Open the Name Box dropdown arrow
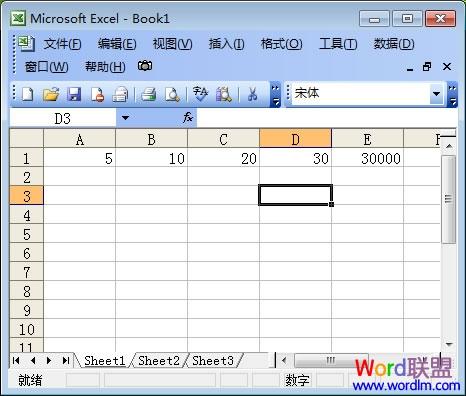Viewport: 466px width, 396px height. 125,118
